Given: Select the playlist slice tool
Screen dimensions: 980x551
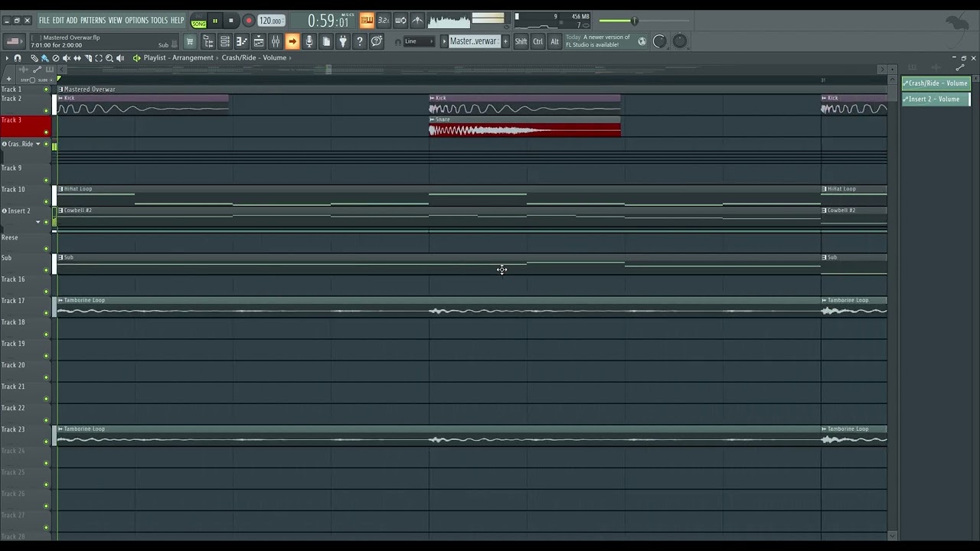Looking at the screenshot, I should (x=88, y=58).
